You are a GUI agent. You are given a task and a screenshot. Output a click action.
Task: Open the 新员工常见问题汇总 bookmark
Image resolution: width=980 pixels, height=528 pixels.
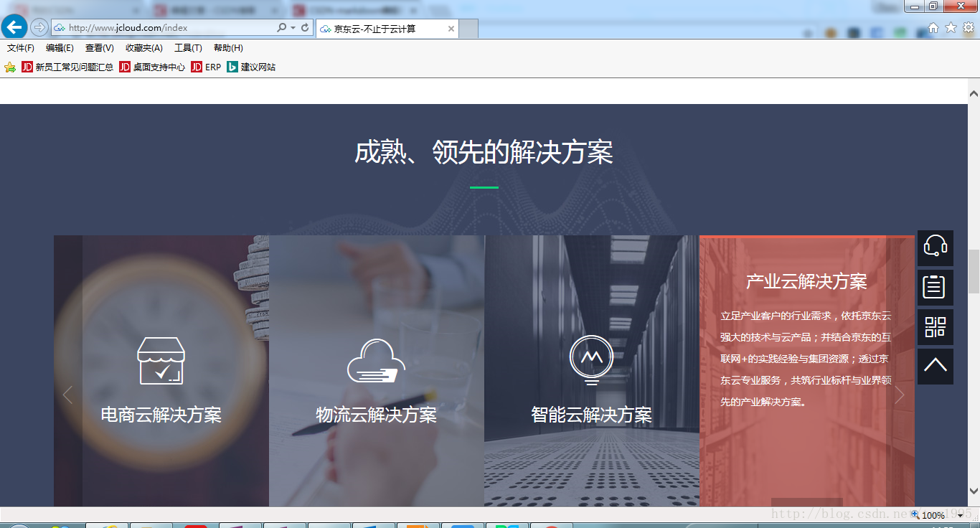(x=68, y=67)
